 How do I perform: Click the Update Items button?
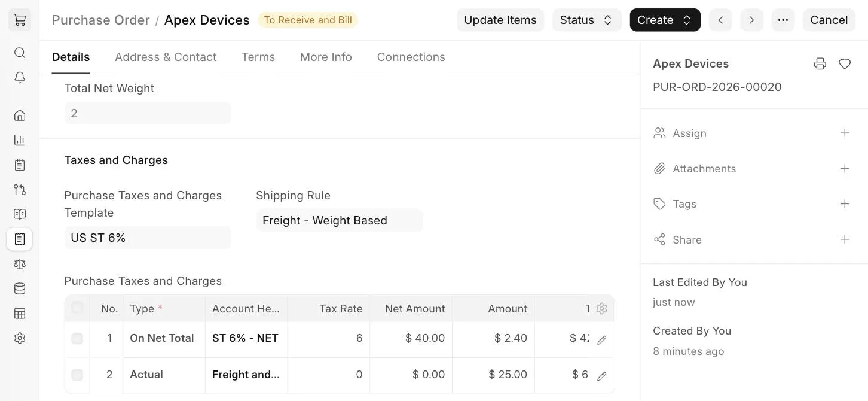(x=500, y=20)
